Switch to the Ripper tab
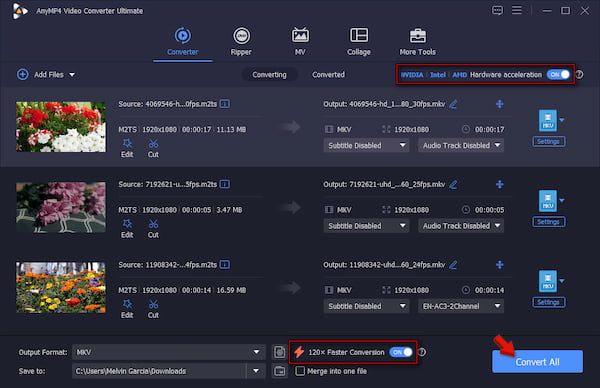The width and height of the screenshot is (600, 388). (x=241, y=42)
